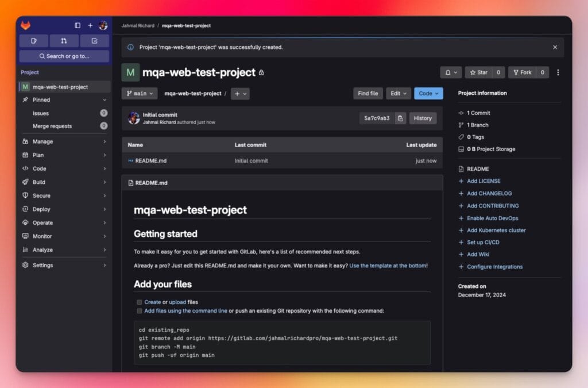Dismiss the project created notification
588x388 pixels.
(555, 47)
